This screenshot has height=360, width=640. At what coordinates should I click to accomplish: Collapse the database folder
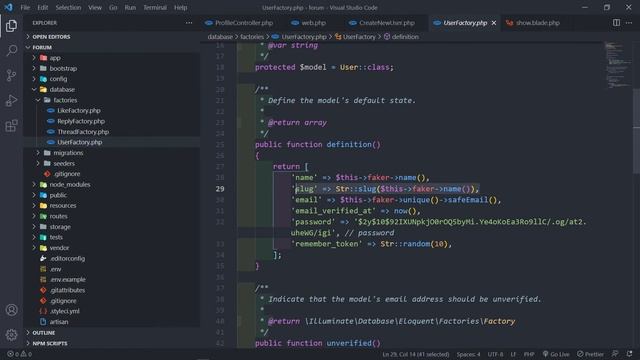click(x=62, y=89)
